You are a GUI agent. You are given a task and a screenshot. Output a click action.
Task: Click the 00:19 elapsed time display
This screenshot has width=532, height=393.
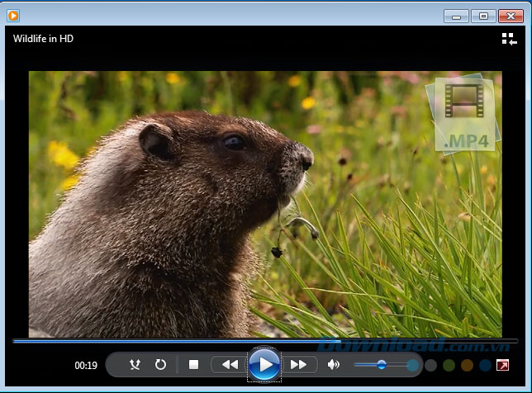tap(86, 365)
